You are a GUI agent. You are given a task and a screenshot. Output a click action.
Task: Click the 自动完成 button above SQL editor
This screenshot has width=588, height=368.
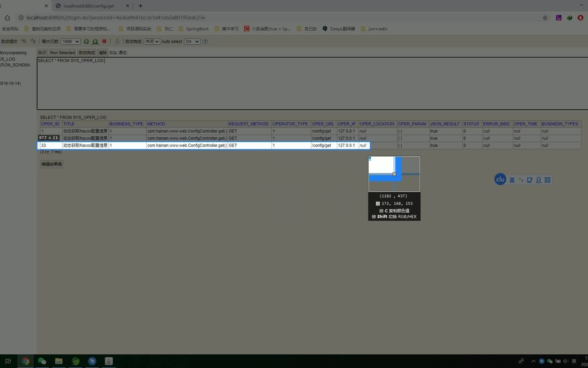[87, 53]
